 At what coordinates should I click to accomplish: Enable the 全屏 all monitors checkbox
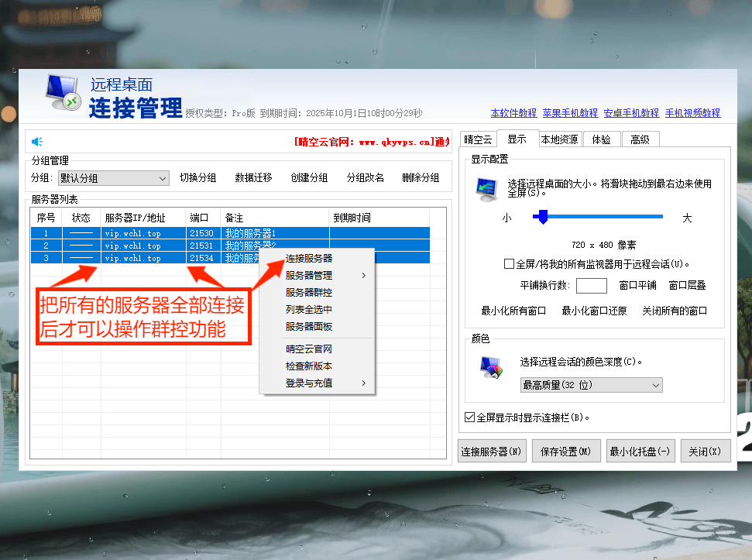tap(509, 263)
